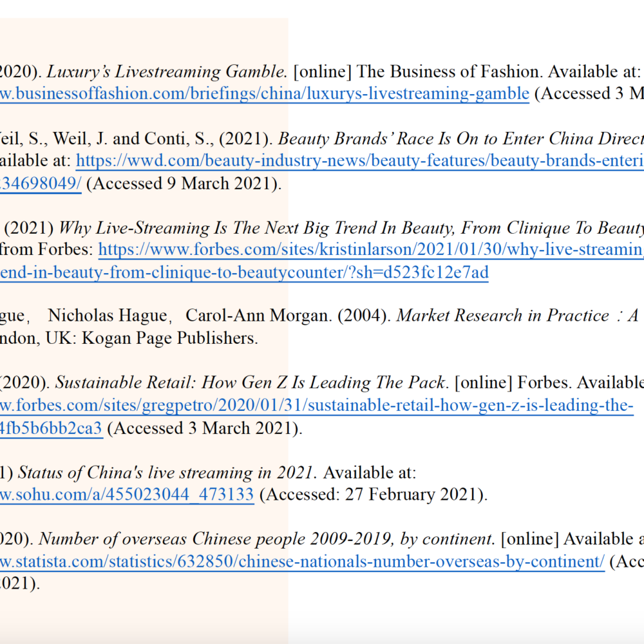Click the title 'Market Research in Practice'
This screenshot has width=644, height=644.
click(x=503, y=316)
